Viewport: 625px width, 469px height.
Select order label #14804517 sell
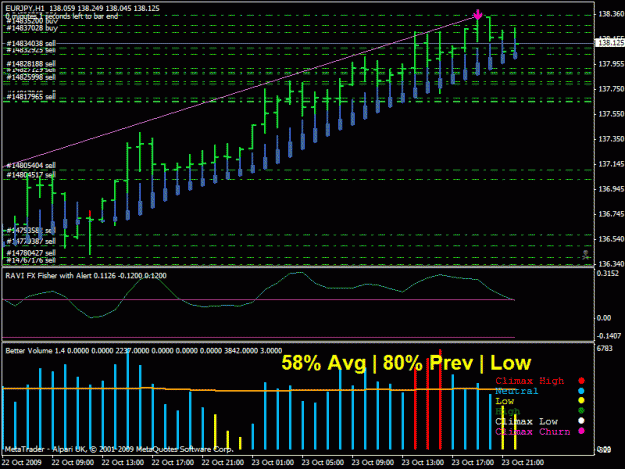pyautogui.click(x=31, y=175)
